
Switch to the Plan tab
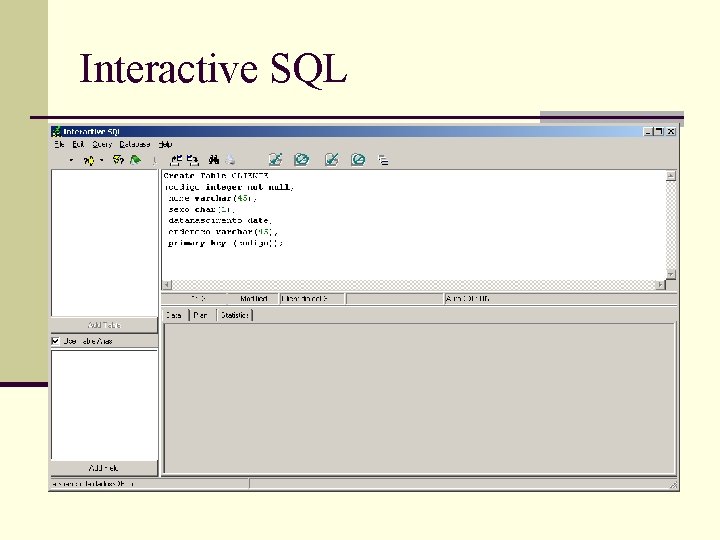coord(200,315)
